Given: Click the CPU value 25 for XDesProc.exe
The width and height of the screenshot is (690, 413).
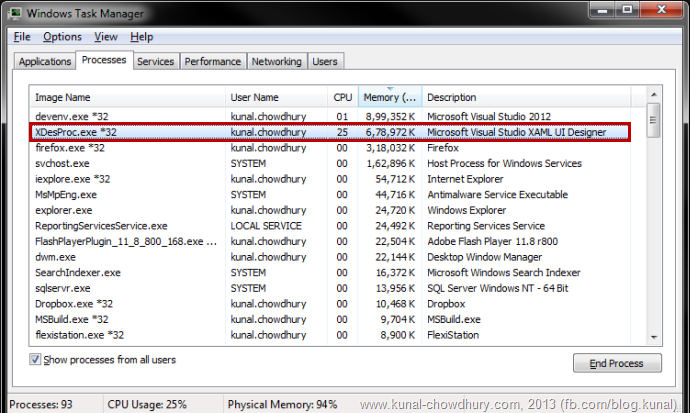Looking at the screenshot, I should [342, 132].
